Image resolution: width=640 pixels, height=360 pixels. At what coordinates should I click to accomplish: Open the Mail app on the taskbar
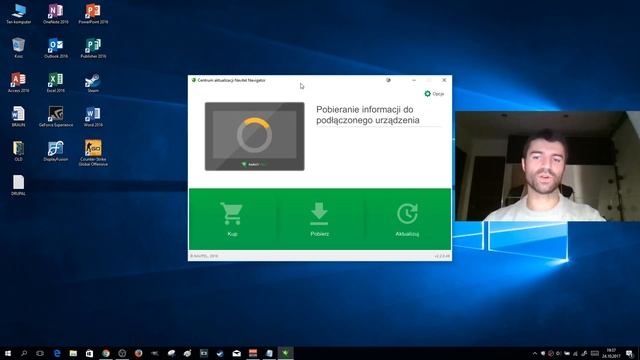236,353
